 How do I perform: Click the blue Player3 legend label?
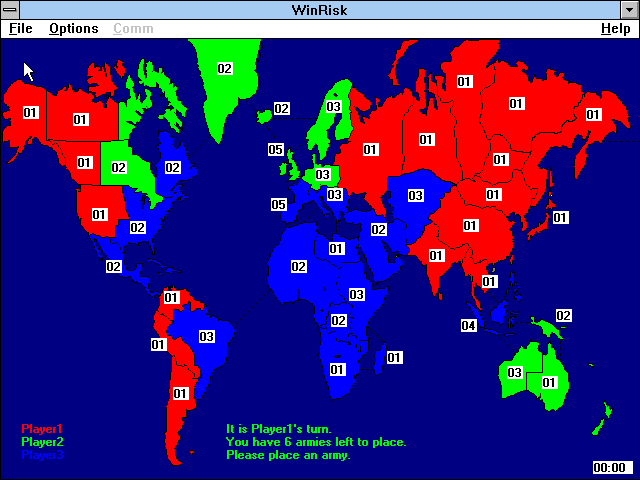pyautogui.click(x=42, y=455)
